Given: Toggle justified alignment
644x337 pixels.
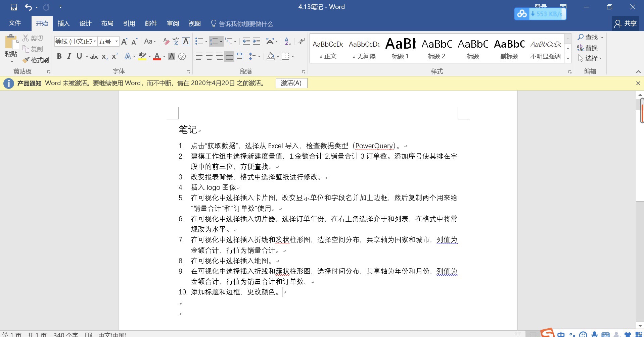Looking at the screenshot, I should (229, 57).
